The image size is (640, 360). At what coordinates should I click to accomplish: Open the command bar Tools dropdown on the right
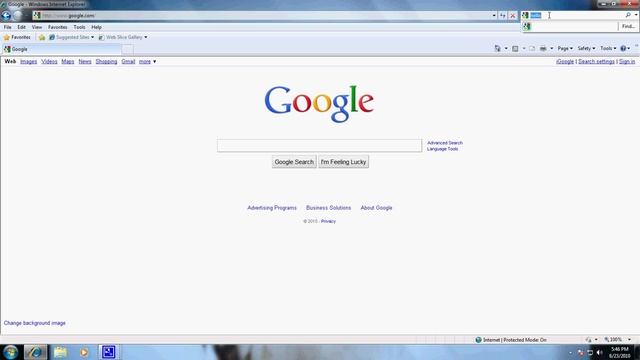[x=608, y=49]
